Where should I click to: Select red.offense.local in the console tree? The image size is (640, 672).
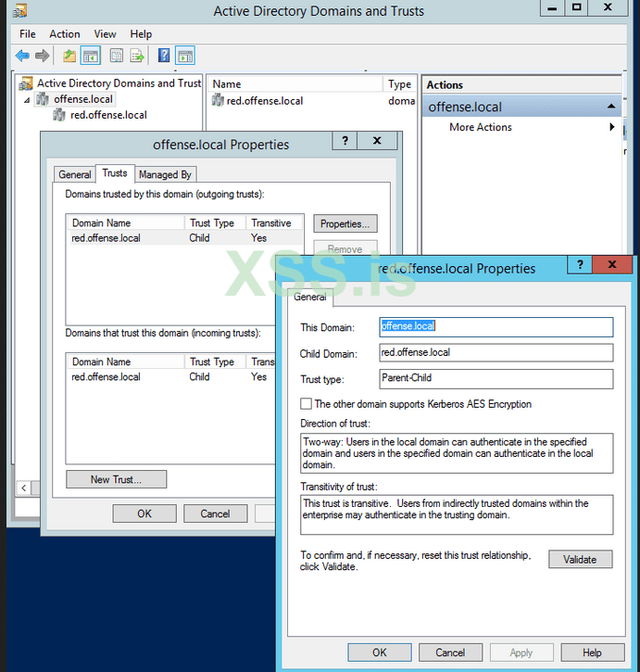[x=108, y=115]
